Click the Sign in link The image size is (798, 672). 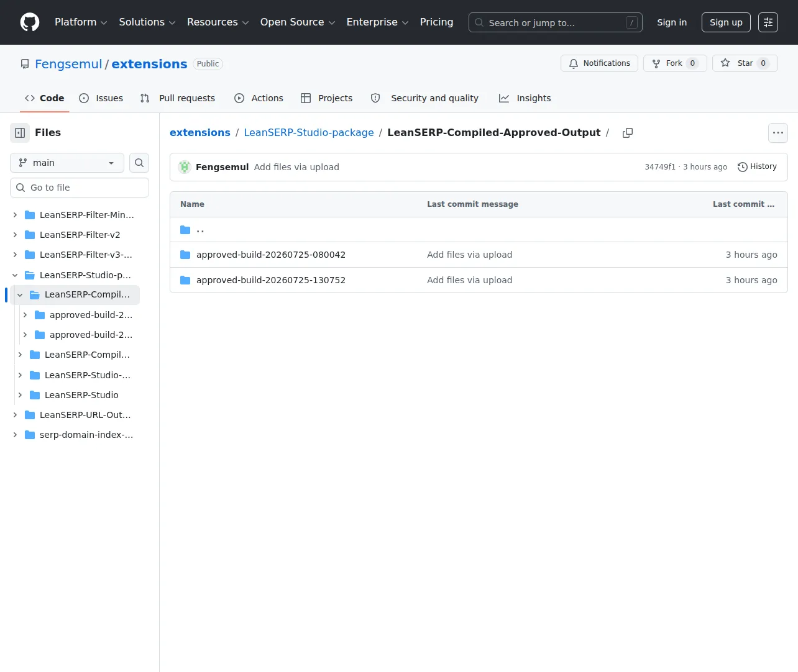coord(672,22)
